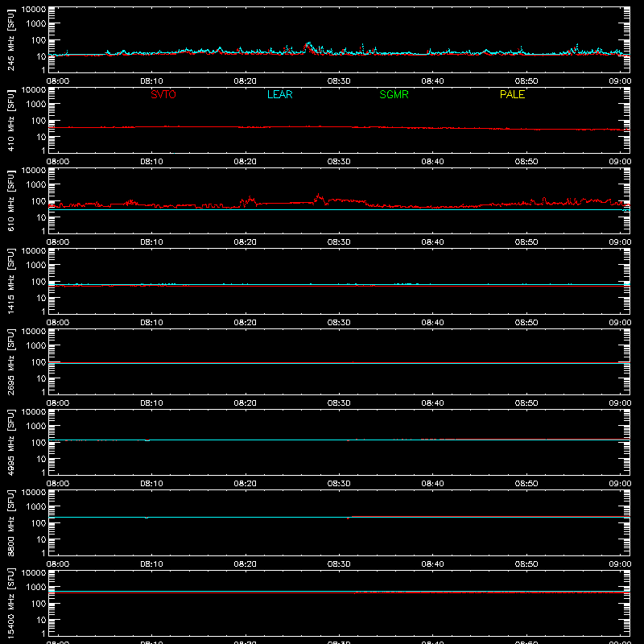The width and height of the screenshot is (644, 644).
Task: Click the yellow PALE station legend label
Action: (x=512, y=94)
